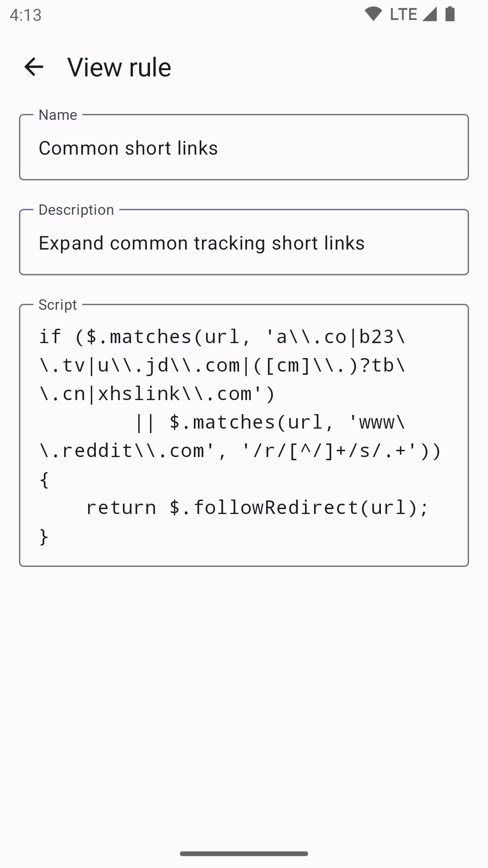Click the script line beginning with ||
Viewport: 488px width, 868px height.
click(x=270, y=422)
